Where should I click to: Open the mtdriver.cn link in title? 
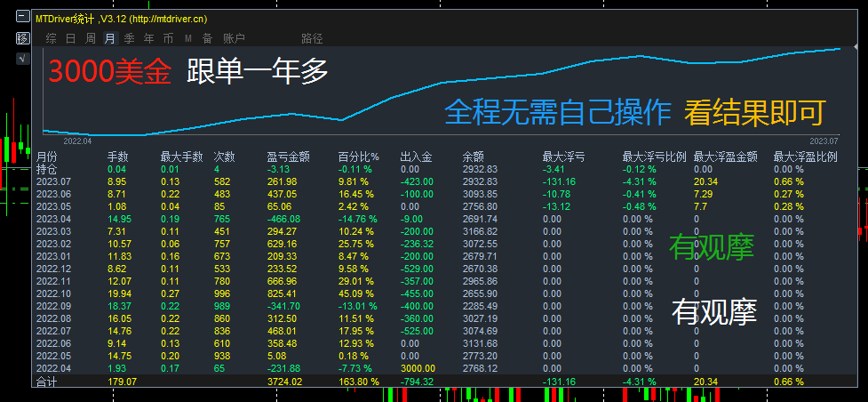[168, 20]
